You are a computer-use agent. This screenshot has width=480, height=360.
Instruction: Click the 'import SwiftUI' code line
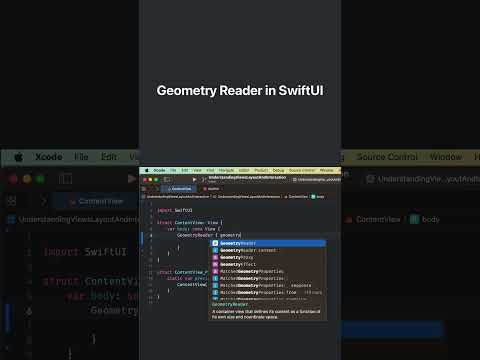tap(175, 210)
